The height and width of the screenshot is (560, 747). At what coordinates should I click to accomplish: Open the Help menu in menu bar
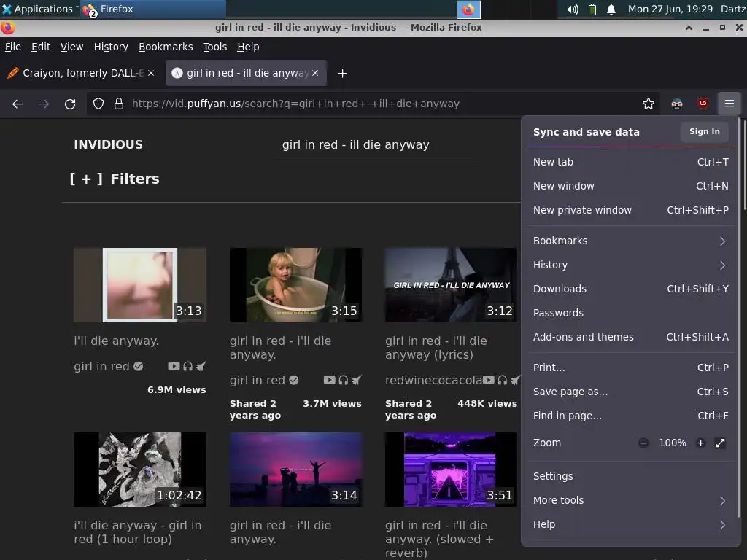248,47
